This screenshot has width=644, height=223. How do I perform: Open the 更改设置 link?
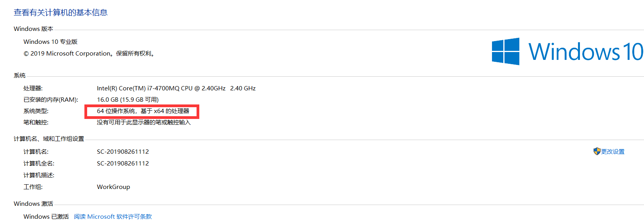coord(613,151)
